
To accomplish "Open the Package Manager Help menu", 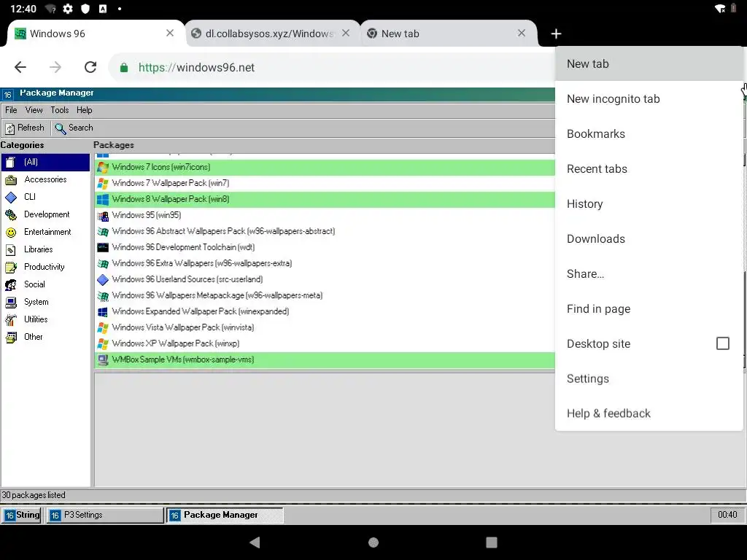I will (x=85, y=110).
